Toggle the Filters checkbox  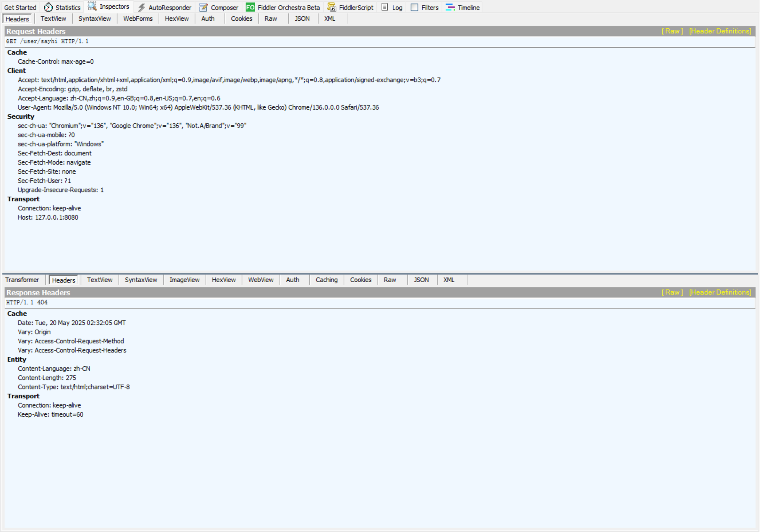(x=414, y=7)
